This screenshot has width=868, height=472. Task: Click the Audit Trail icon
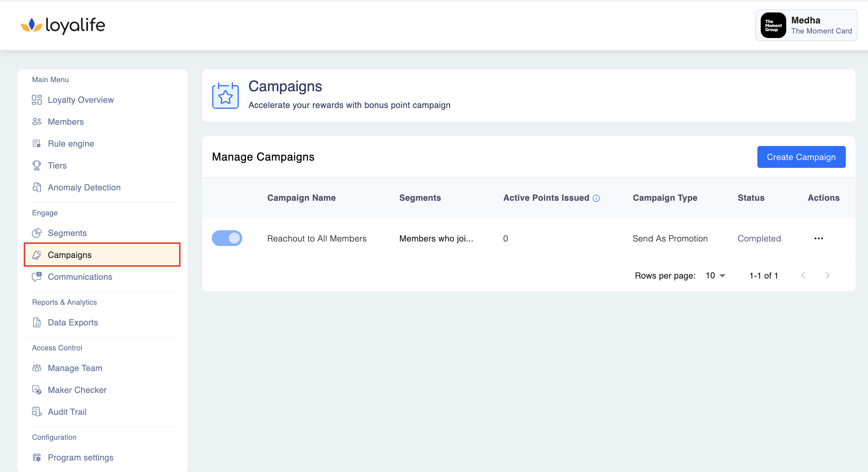coord(37,412)
